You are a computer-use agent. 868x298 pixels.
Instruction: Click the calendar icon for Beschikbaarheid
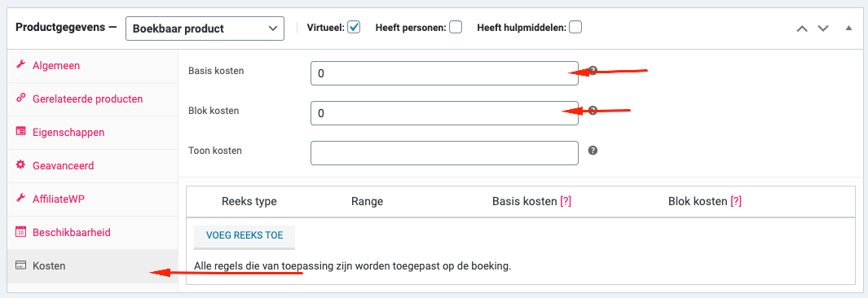20,232
